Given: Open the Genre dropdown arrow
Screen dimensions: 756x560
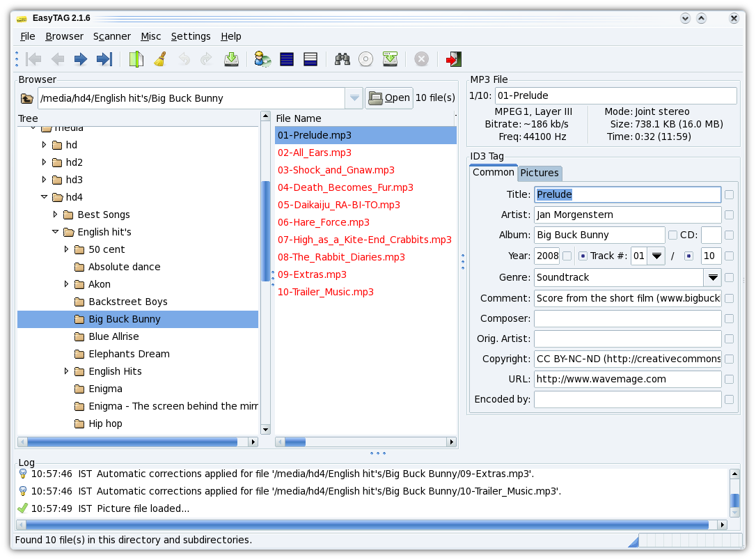Looking at the screenshot, I should click(x=712, y=278).
